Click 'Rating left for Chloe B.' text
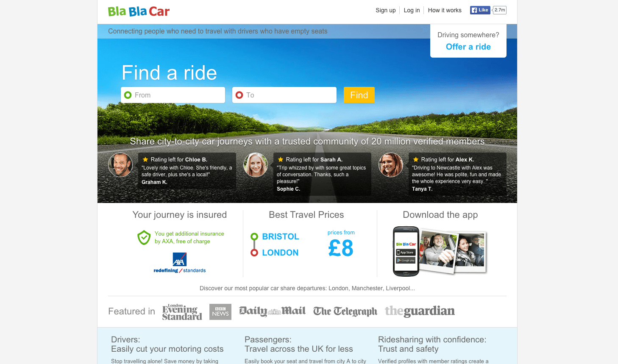This screenshot has height=364, width=618. click(x=179, y=160)
